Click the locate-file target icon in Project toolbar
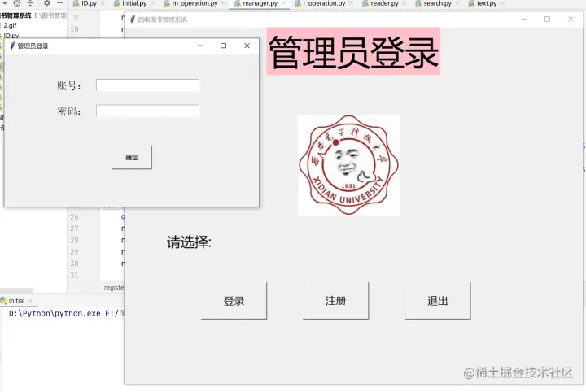586x392 pixels. [x=17, y=3]
